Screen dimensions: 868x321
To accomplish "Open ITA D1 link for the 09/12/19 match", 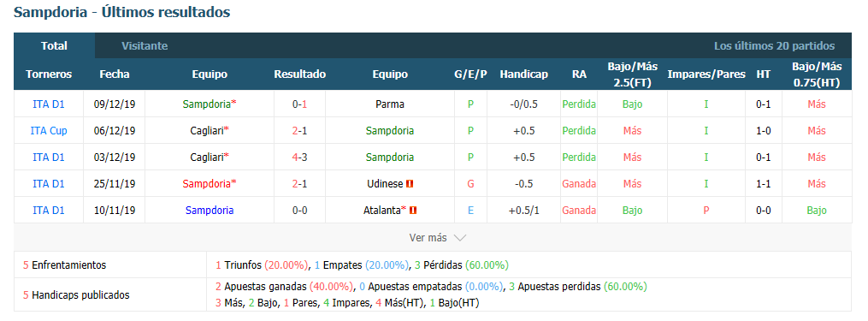I will click(x=49, y=104).
